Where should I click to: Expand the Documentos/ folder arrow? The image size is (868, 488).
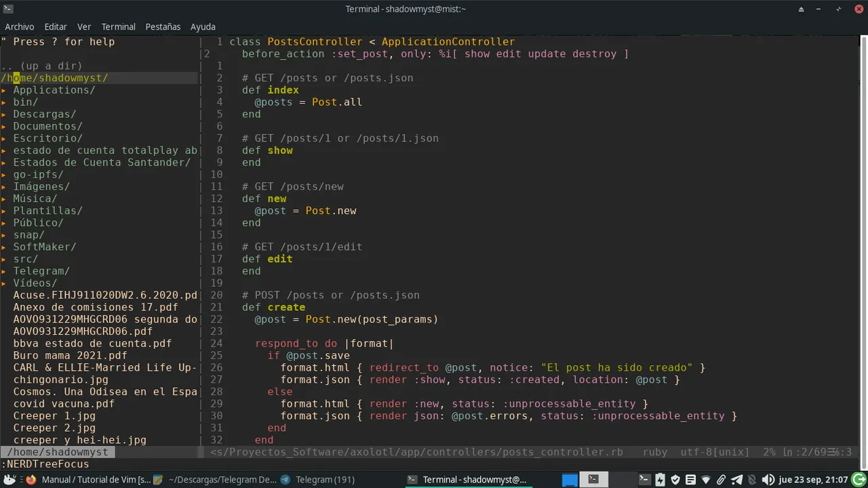pos(3,127)
